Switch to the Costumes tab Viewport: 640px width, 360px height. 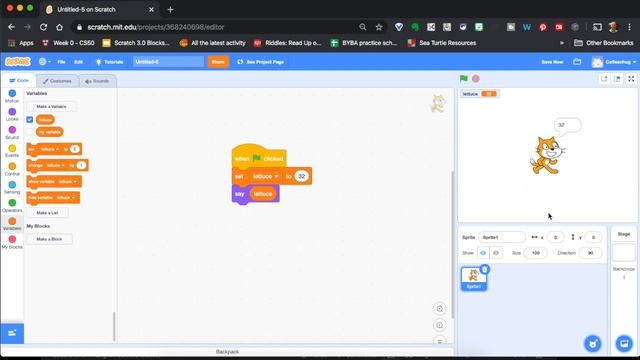[57, 81]
